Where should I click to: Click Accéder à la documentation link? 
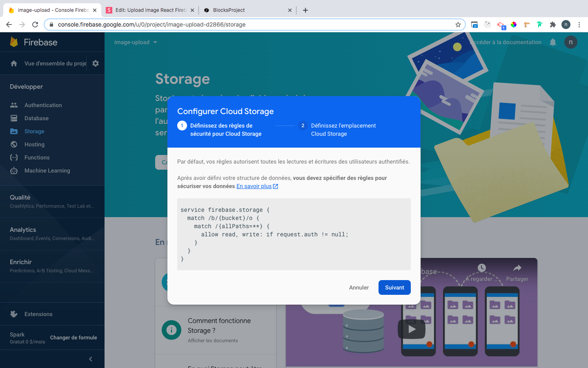pos(506,42)
